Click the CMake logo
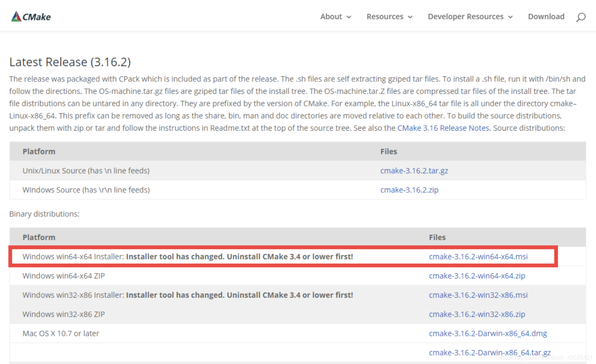596x364 pixels. [31, 17]
